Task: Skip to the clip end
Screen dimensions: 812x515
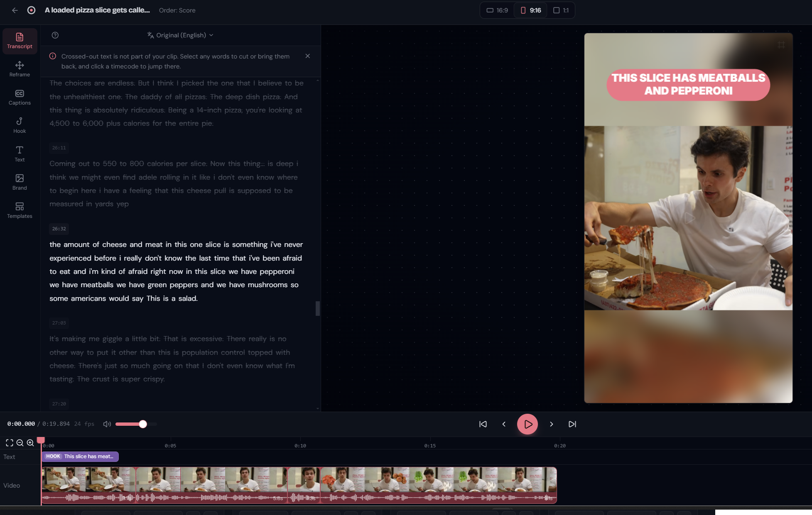Action: (572, 424)
